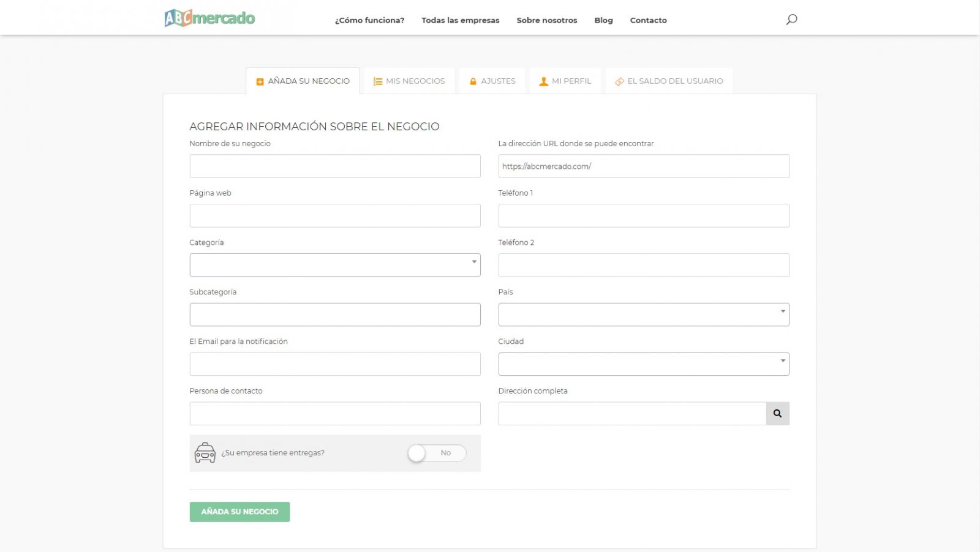Switch to the Mis Negocios tab

pyautogui.click(x=409, y=81)
